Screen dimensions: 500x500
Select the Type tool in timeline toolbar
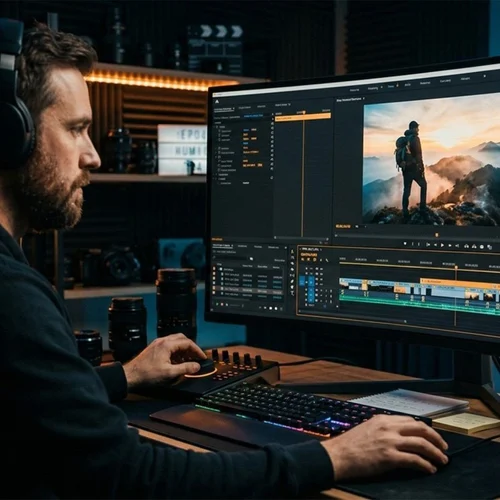pyautogui.click(x=292, y=293)
